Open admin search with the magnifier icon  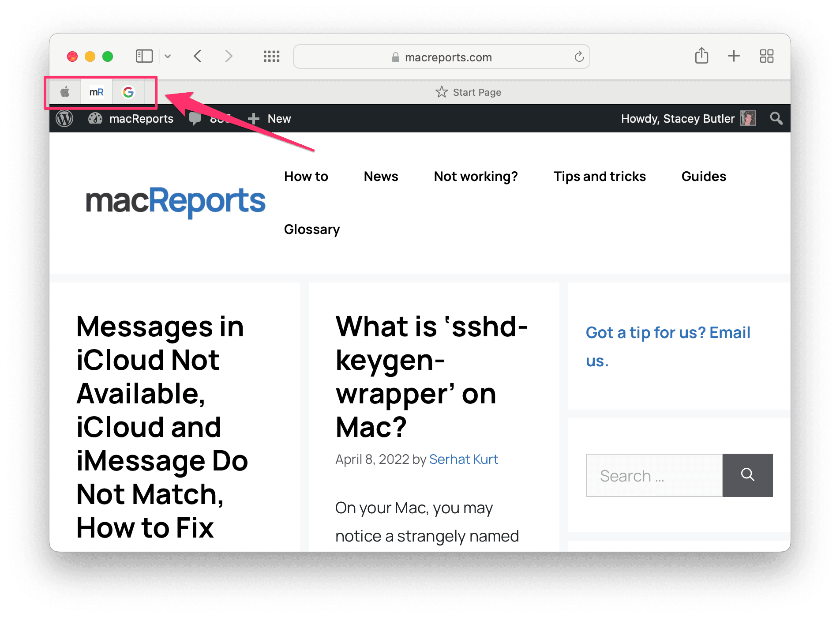click(x=776, y=118)
